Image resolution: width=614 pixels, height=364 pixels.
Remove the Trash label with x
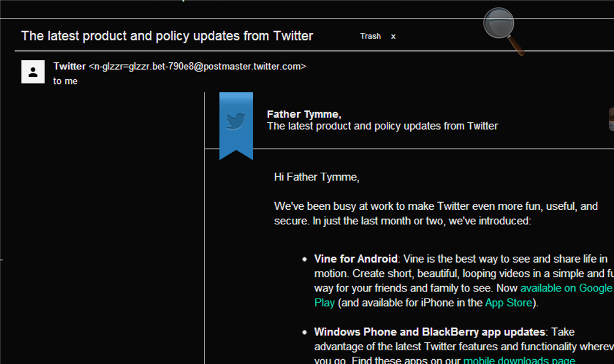393,37
